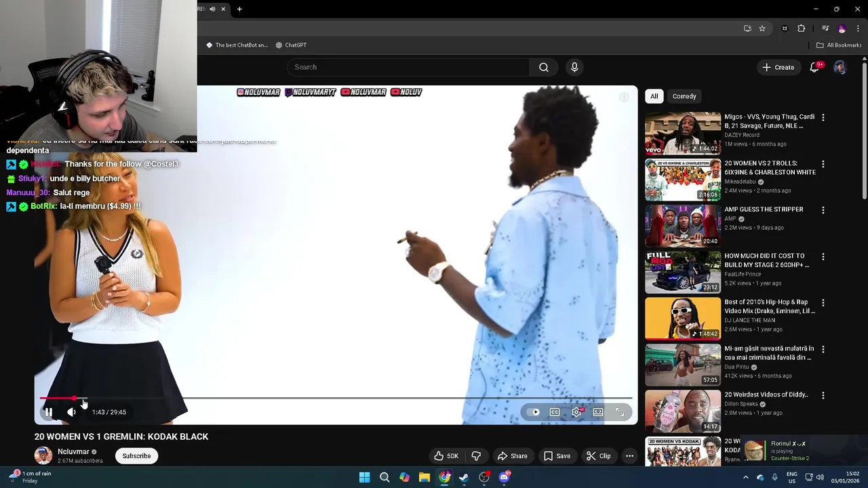Click the install app icon in address bar
This screenshot has width=868, height=488.
tap(747, 28)
